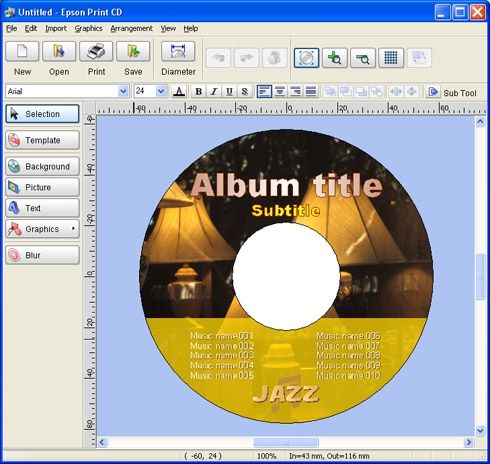Click the zoom in magnifier icon

[335, 58]
